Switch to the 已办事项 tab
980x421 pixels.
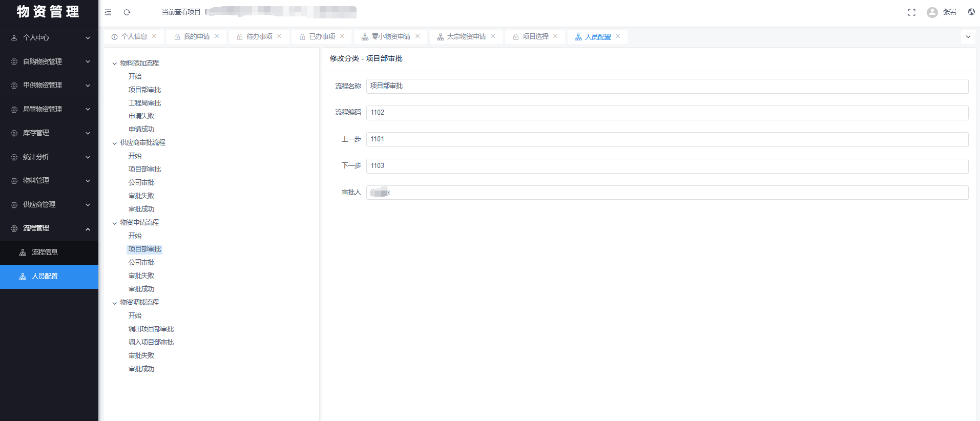(322, 37)
